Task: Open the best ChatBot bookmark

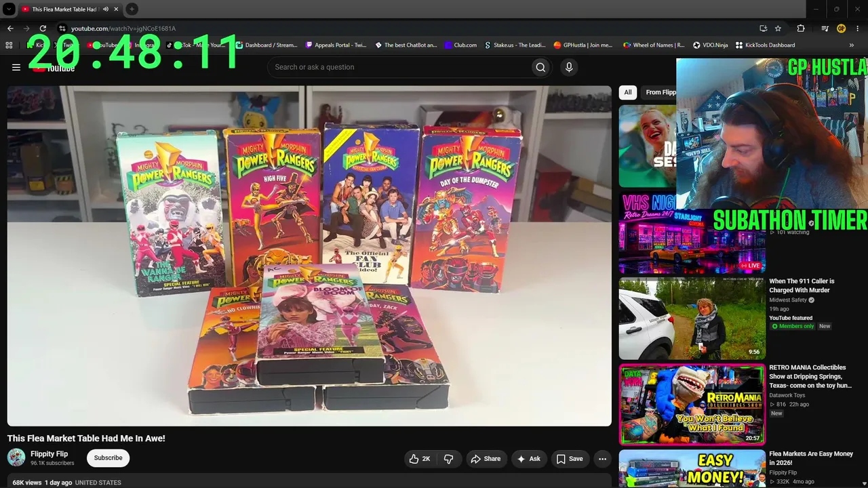Action: (x=406, y=45)
